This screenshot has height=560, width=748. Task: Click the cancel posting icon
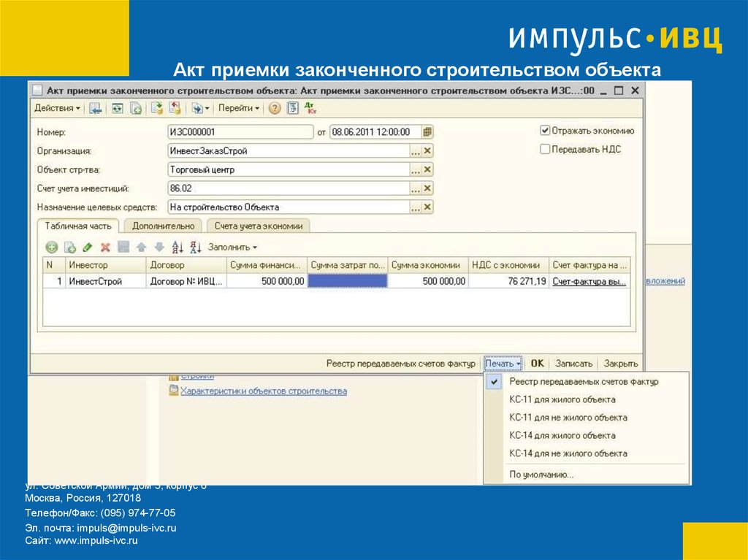[175, 108]
